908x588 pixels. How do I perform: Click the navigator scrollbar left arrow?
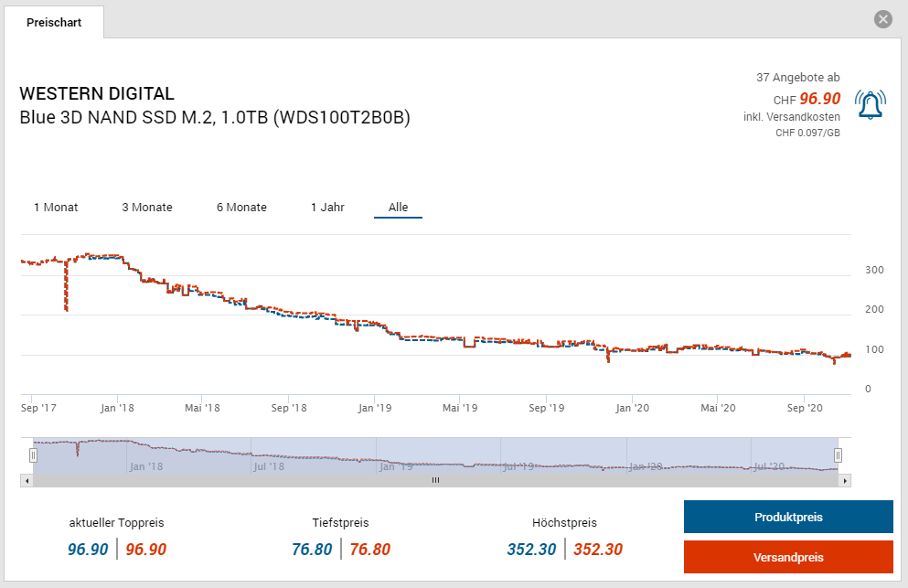coord(27,480)
